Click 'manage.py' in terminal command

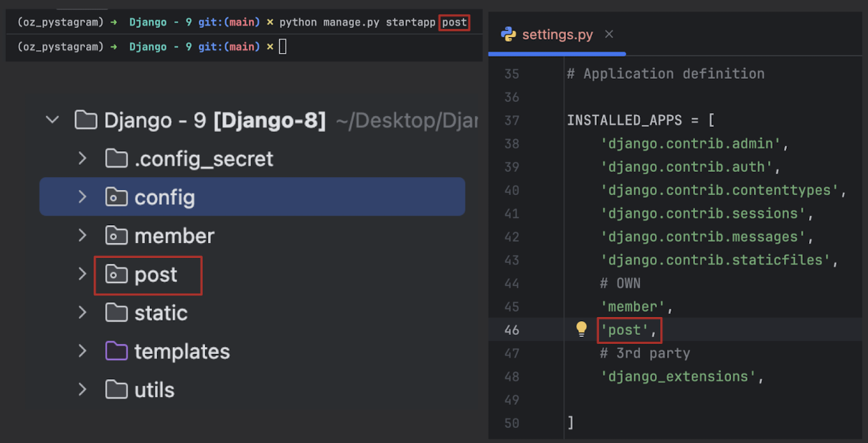(352, 22)
